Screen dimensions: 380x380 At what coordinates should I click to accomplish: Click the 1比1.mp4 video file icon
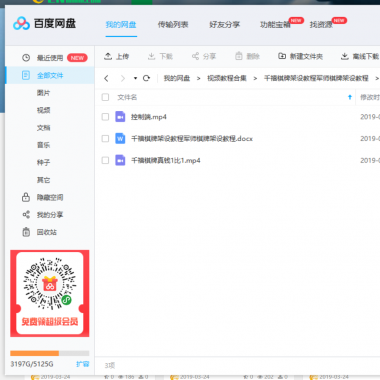pyautogui.click(x=120, y=160)
